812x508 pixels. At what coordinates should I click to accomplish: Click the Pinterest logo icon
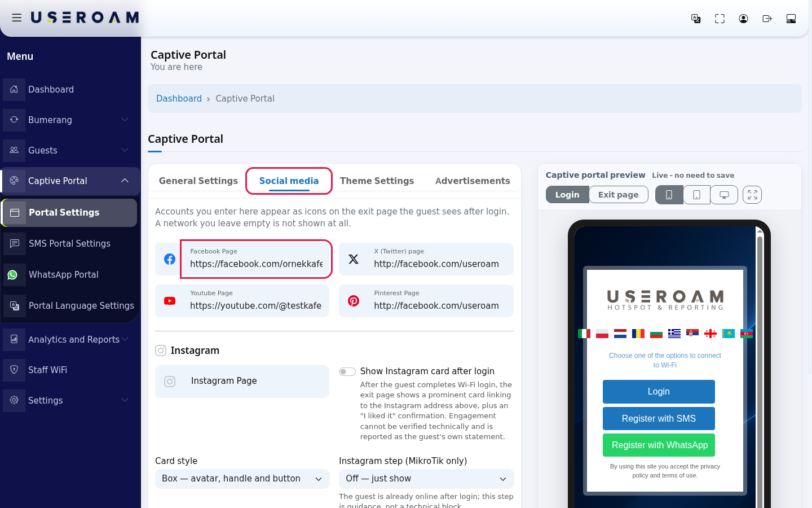tap(354, 301)
